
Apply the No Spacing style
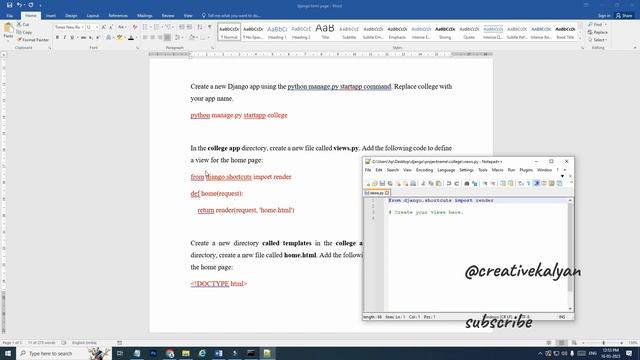click(x=253, y=32)
